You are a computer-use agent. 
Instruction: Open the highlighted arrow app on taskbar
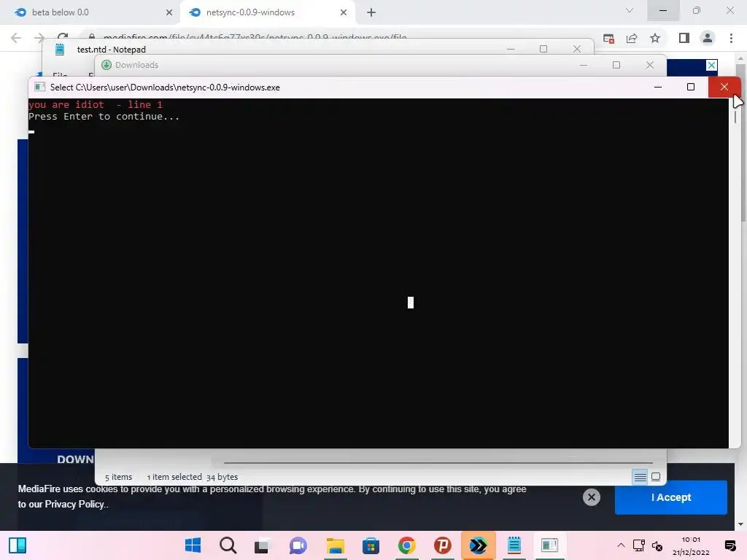pos(479,545)
